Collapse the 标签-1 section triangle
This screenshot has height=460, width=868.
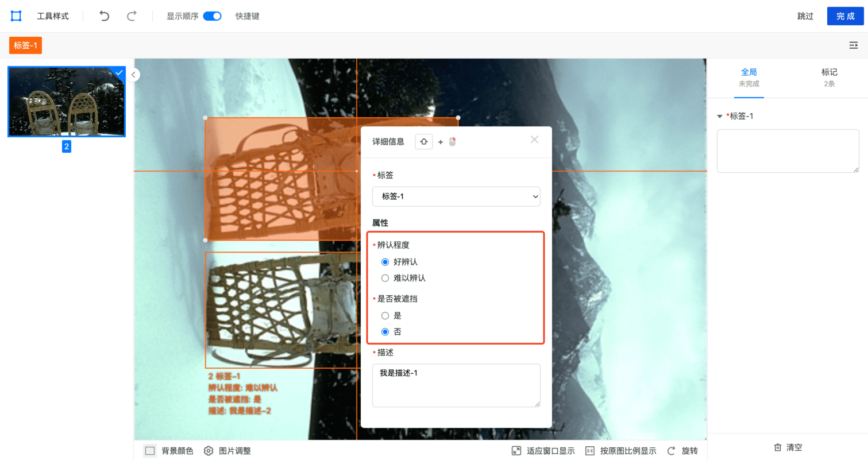coord(720,116)
